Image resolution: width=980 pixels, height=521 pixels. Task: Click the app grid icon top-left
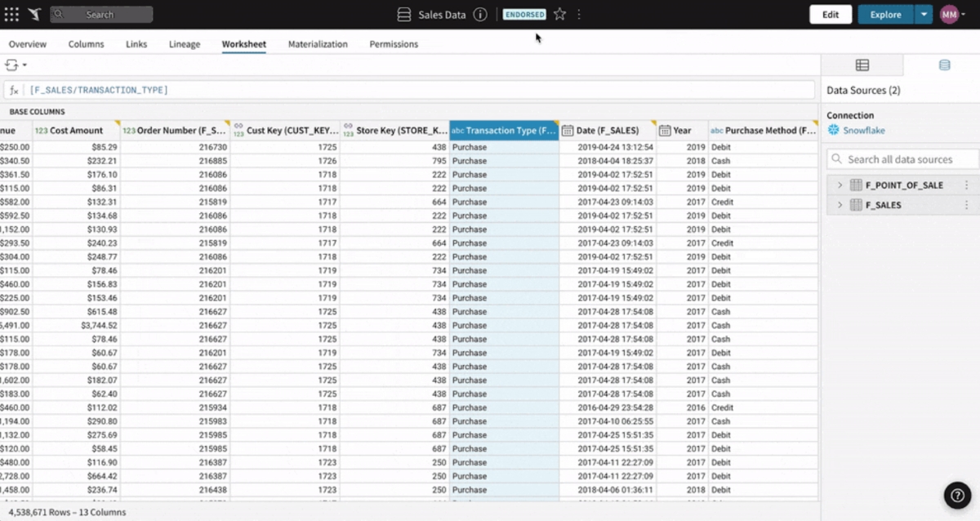click(x=11, y=13)
